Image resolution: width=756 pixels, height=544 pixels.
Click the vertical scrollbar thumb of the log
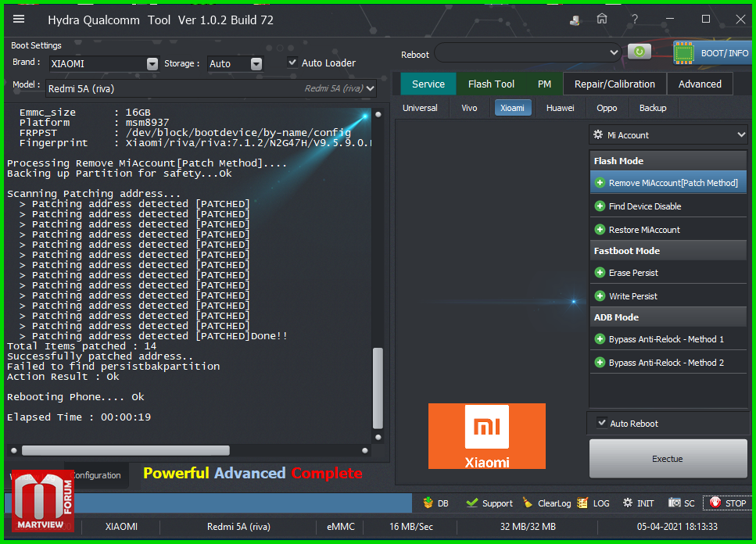coord(378,388)
